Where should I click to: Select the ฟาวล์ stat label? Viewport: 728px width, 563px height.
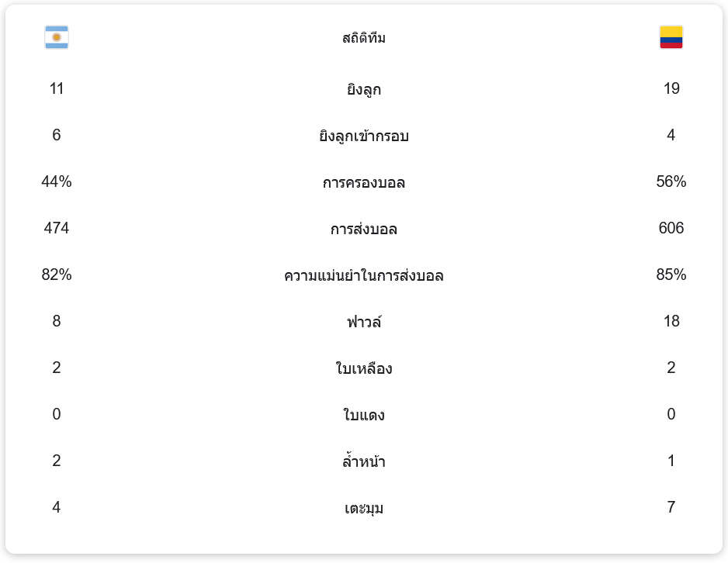point(364,322)
